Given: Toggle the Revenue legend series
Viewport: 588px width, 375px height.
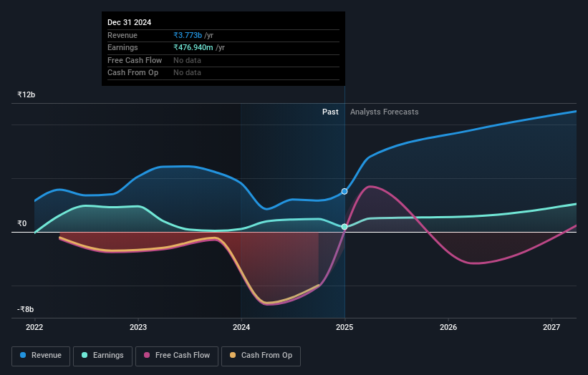Looking at the screenshot, I should coord(41,356).
